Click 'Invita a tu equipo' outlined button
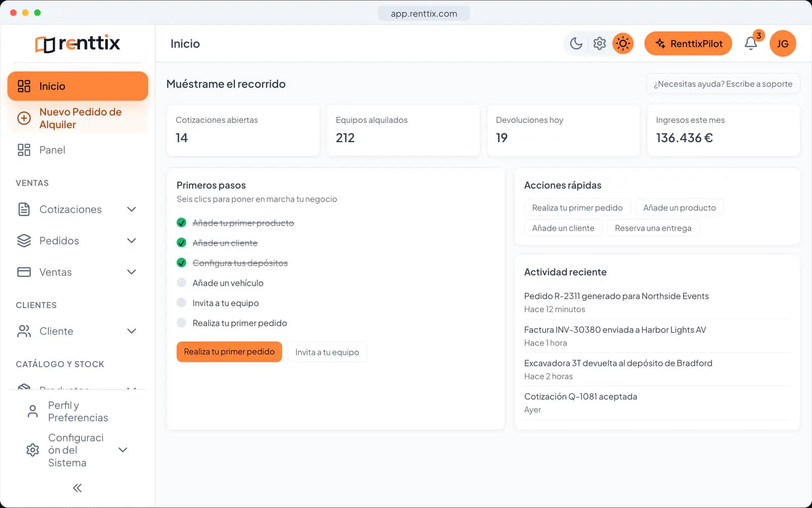 pos(327,352)
